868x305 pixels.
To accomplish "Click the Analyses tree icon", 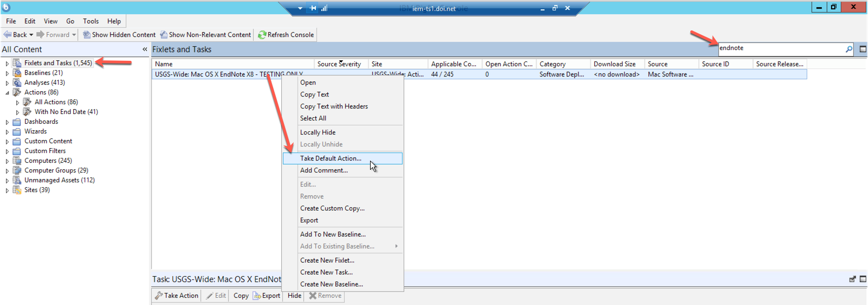I will pyautogui.click(x=17, y=82).
